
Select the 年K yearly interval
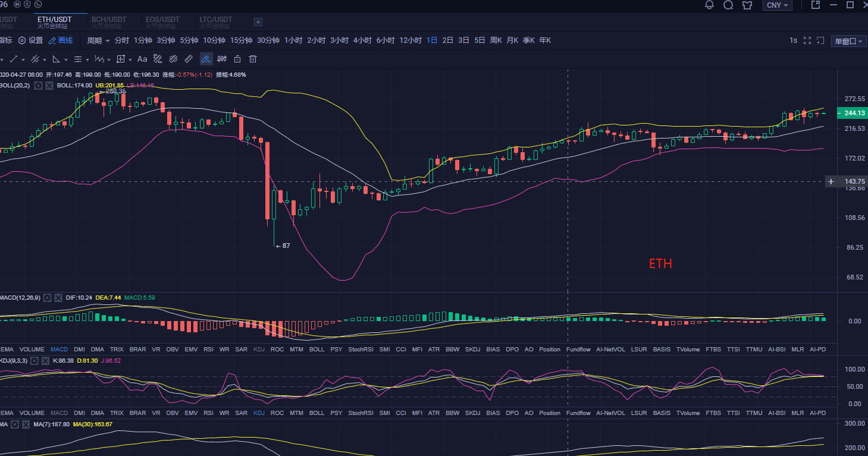click(545, 40)
